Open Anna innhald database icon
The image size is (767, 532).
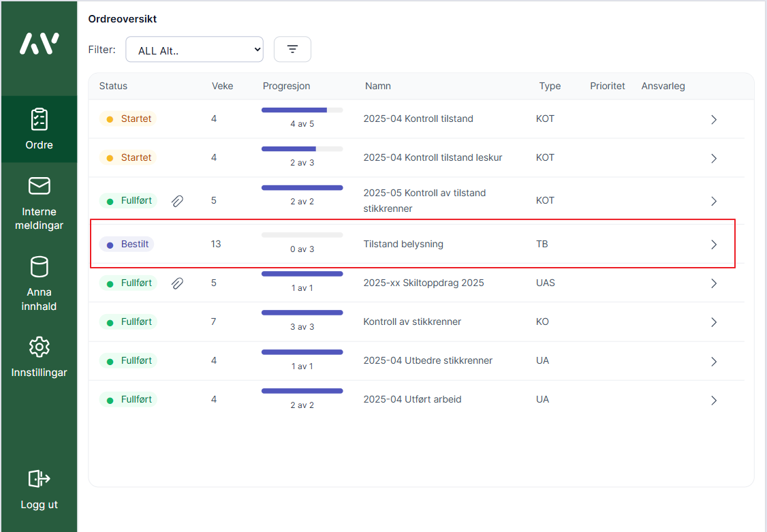click(39, 266)
